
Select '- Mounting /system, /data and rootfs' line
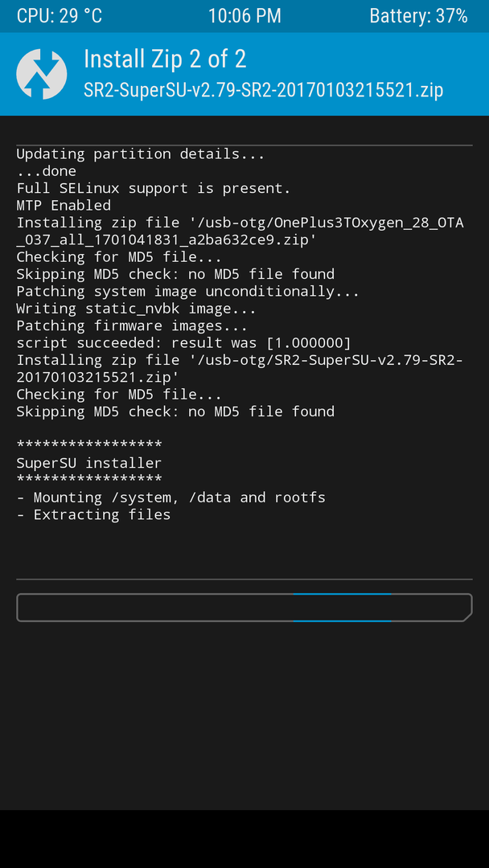pos(171,497)
